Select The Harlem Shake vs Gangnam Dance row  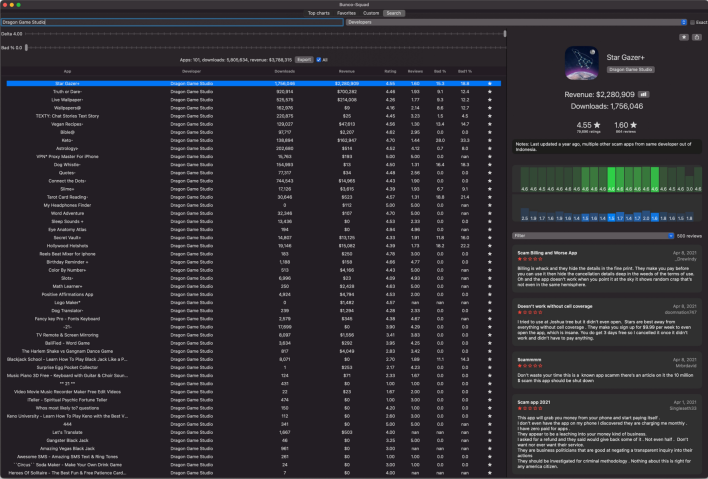pyautogui.click(x=253, y=351)
